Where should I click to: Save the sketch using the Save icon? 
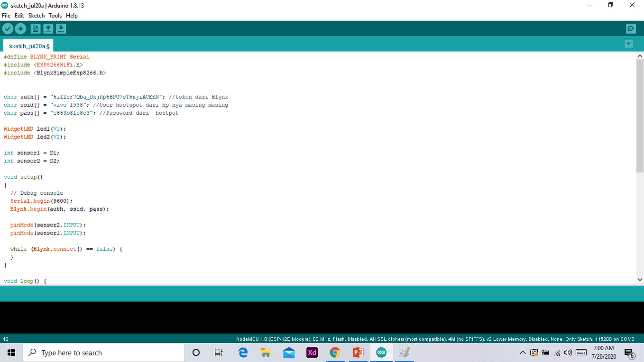click(x=61, y=28)
